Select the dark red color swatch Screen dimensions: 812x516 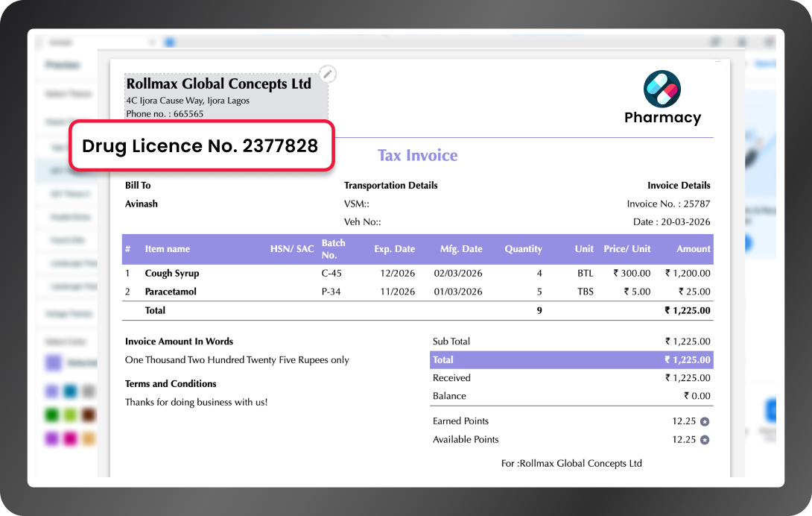click(89, 415)
